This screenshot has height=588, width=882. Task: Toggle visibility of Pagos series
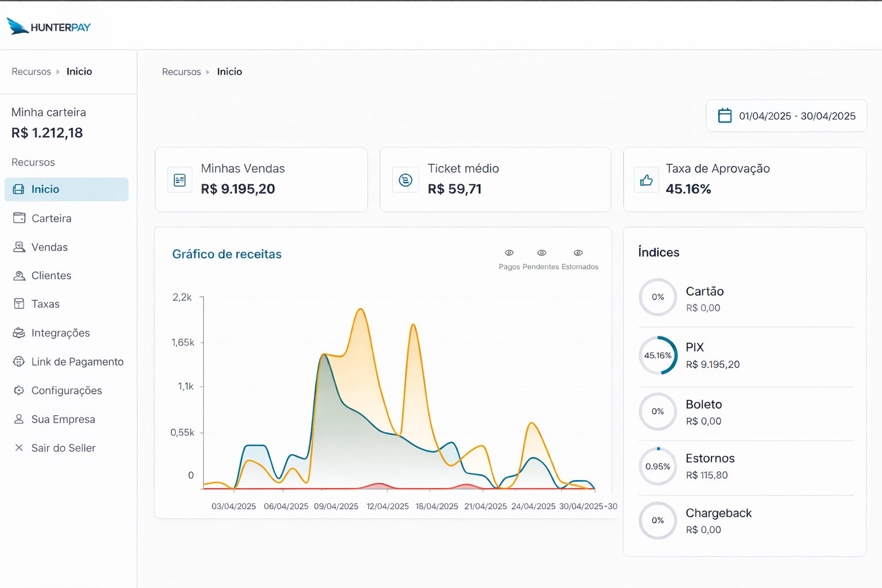pyautogui.click(x=509, y=253)
